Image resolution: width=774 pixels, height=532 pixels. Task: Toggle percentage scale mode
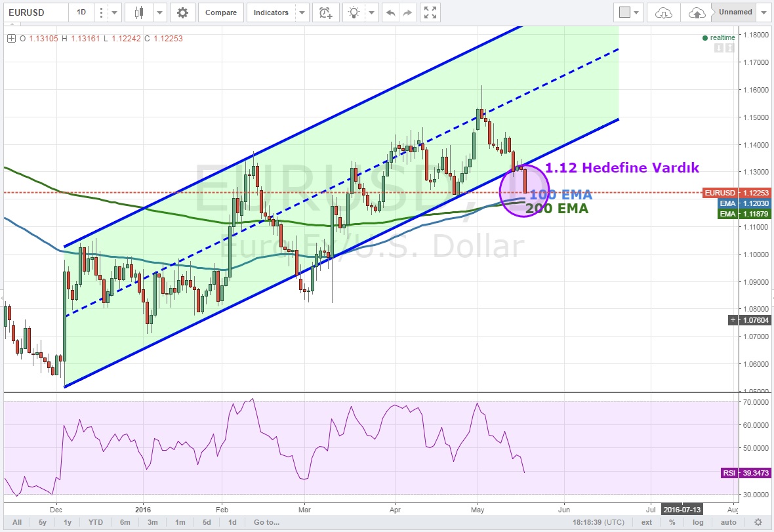(672, 522)
